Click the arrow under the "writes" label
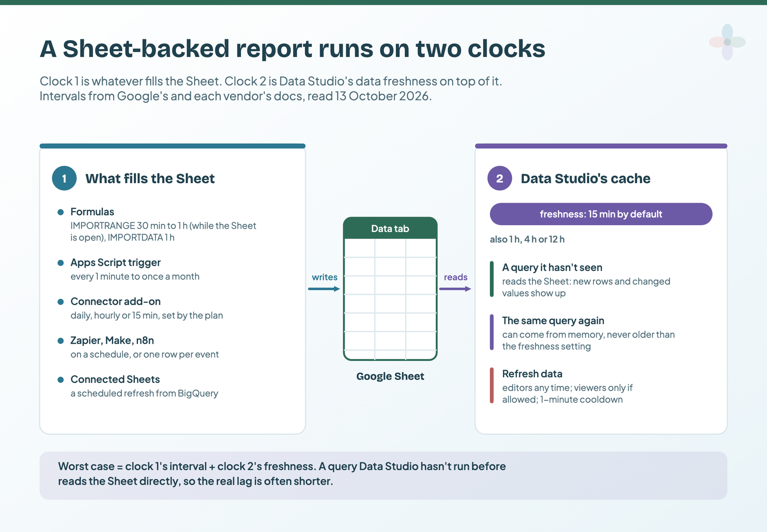 (324, 289)
